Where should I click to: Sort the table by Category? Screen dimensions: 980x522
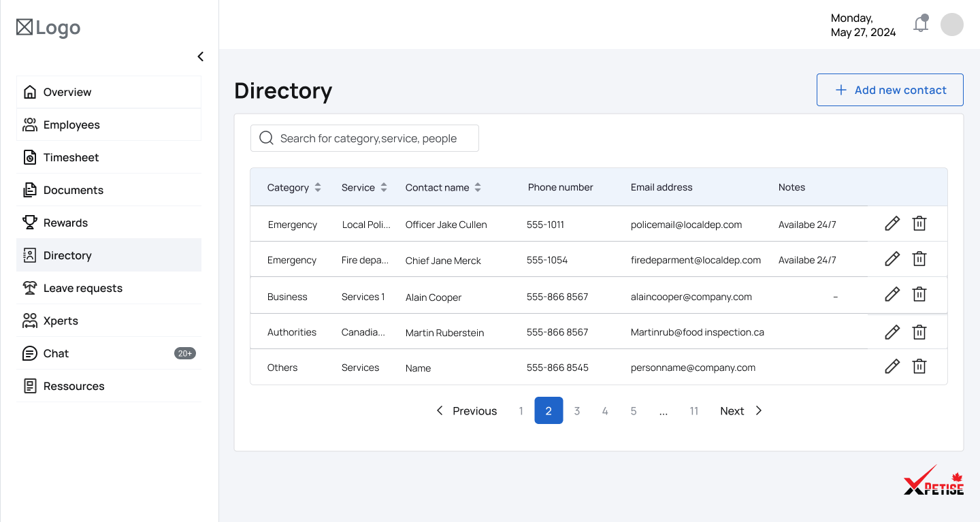point(317,187)
